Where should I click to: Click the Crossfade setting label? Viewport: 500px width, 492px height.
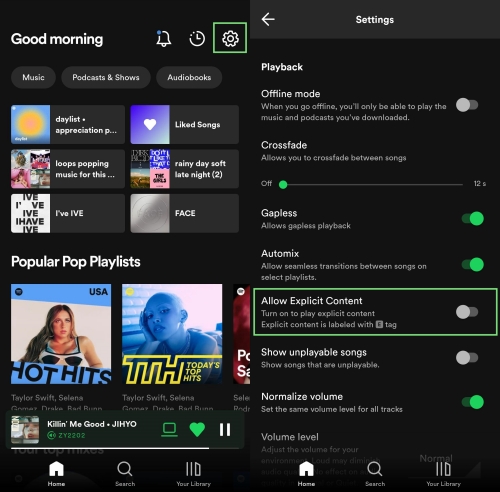point(284,145)
